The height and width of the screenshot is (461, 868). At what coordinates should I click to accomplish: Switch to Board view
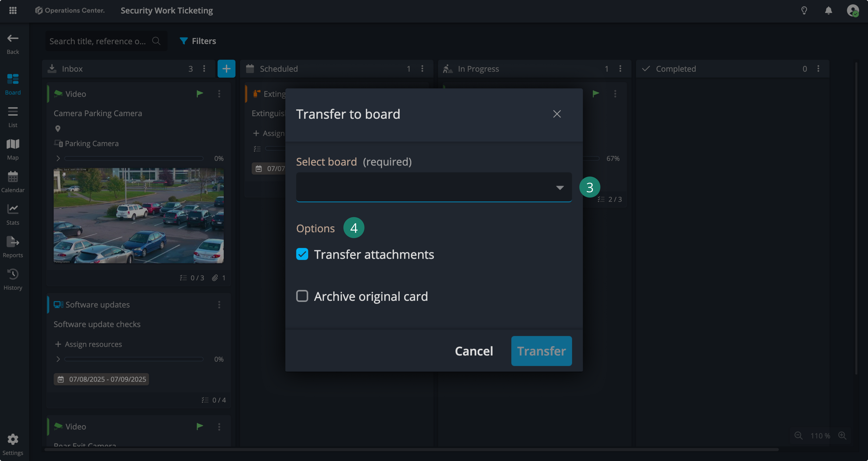click(x=13, y=84)
